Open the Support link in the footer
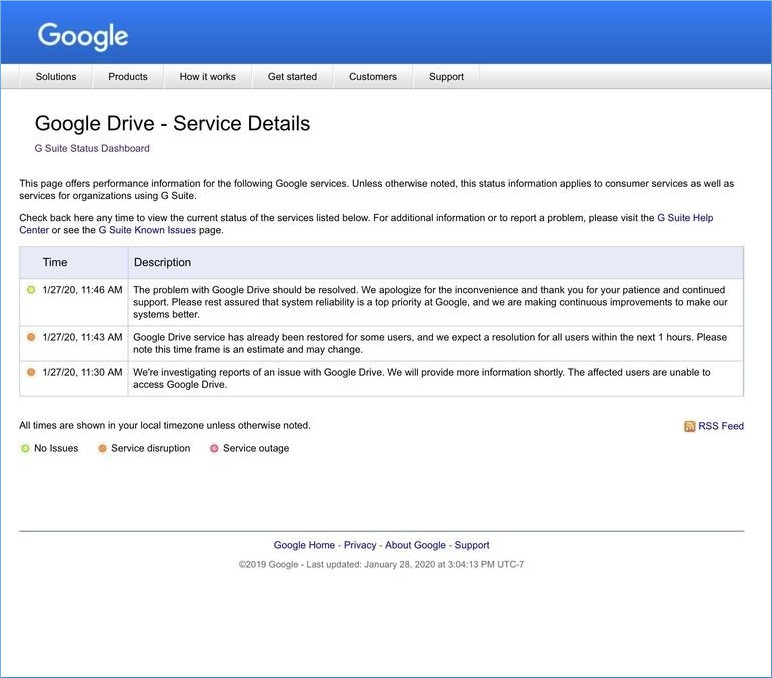The width and height of the screenshot is (772, 678). [472, 545]
